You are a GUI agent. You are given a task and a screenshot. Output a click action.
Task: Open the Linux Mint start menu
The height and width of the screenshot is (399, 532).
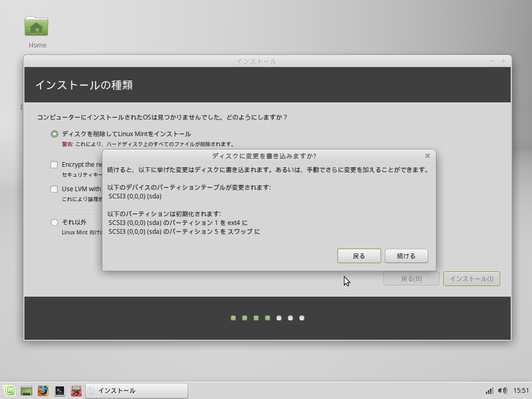click(9, 391)
